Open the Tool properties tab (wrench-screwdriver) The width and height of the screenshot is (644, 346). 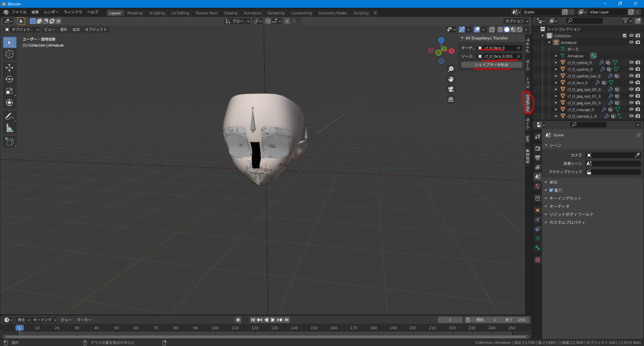[537, 136]
